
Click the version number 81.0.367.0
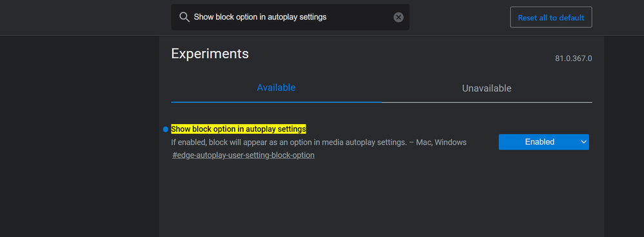click(x=573, y=58)
